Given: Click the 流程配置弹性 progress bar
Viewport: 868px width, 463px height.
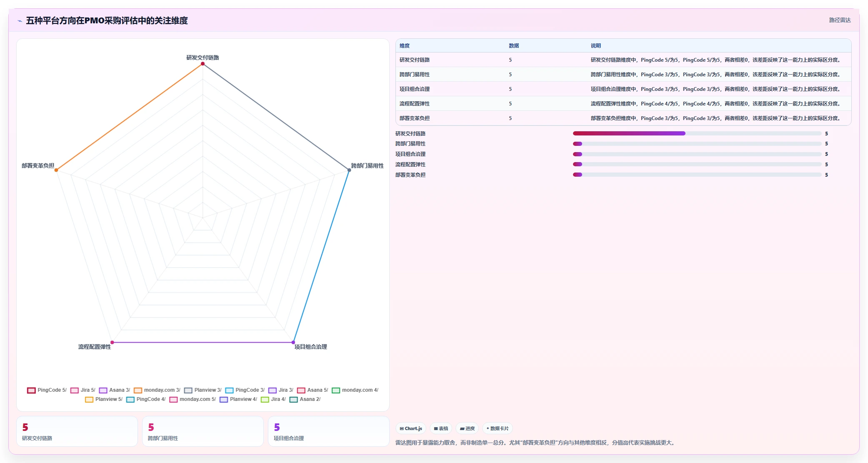Looking at the screenshot, I should tap(697, 164).
